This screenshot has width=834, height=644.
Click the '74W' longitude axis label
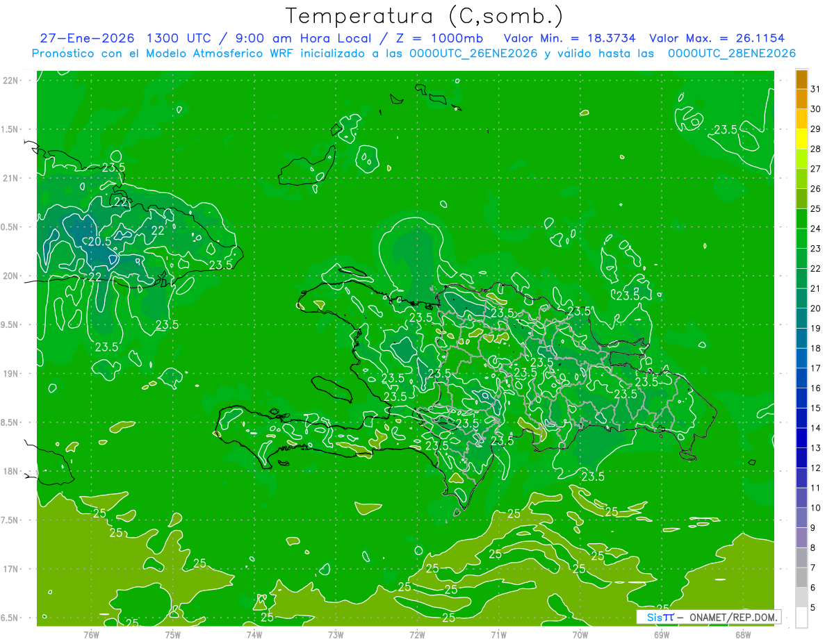point(254,634)
